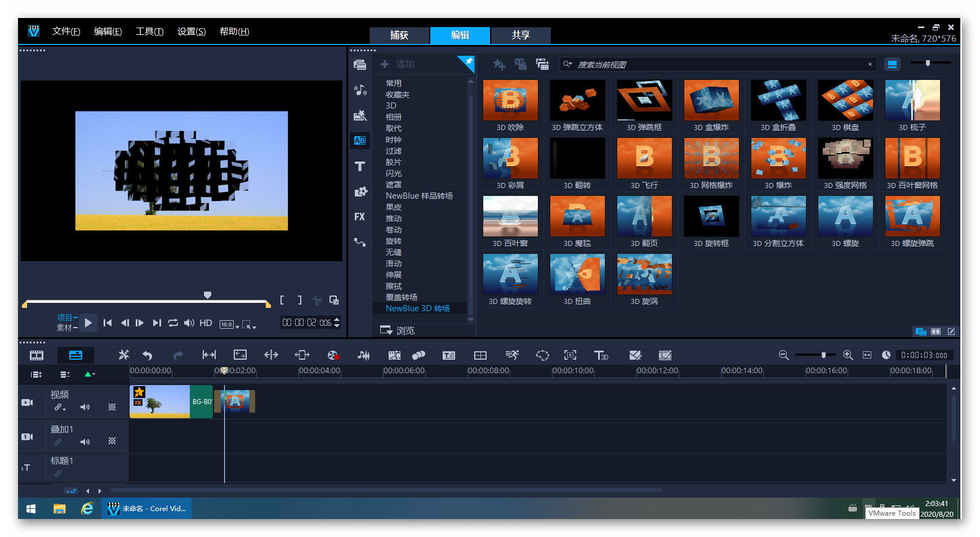Click the fit project in timeline icon
The width and height of the screenshot is (980, 537).
[867, 355]
